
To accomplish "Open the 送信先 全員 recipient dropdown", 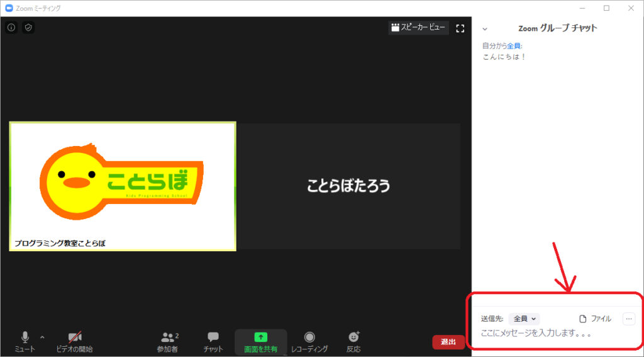I will coord(524,319).
